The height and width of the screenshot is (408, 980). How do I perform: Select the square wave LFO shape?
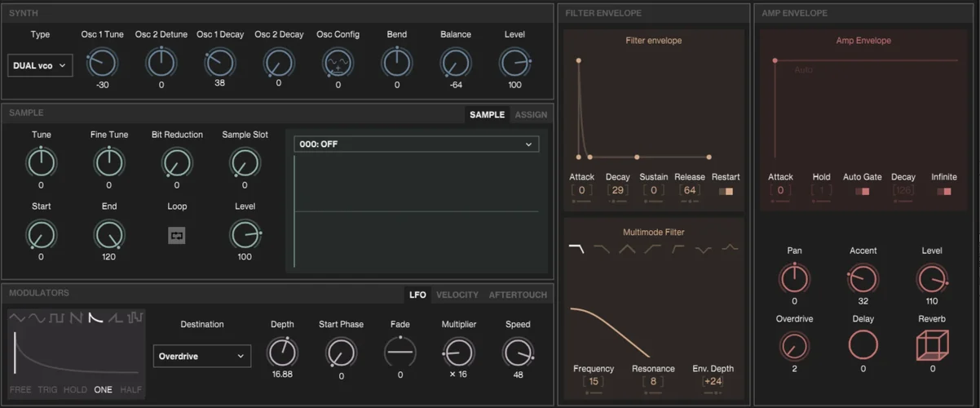56,317
